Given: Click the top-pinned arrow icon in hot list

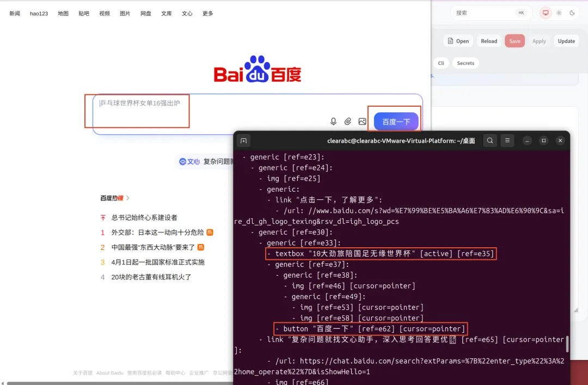Looking at the screenshot, I should click(103, 218).
